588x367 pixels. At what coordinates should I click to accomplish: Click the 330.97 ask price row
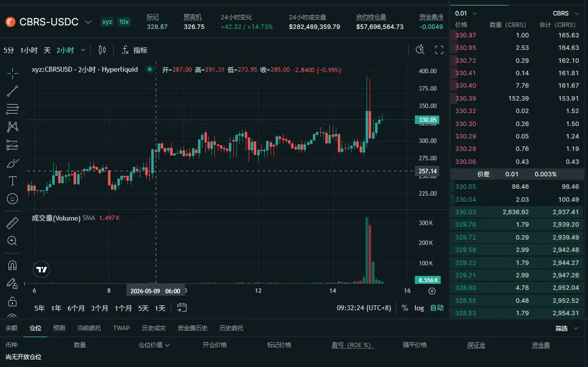pyautogui.click(x=517, y=35)
